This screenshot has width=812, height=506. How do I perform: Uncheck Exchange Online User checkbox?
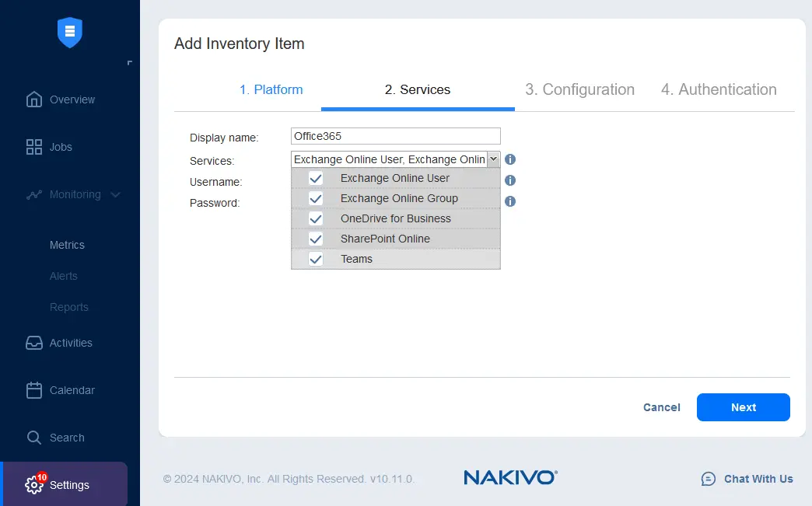315,178
